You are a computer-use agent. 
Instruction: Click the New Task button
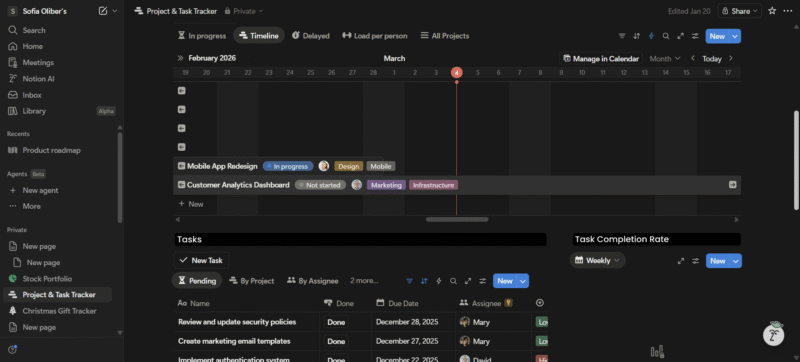point(202,260)
